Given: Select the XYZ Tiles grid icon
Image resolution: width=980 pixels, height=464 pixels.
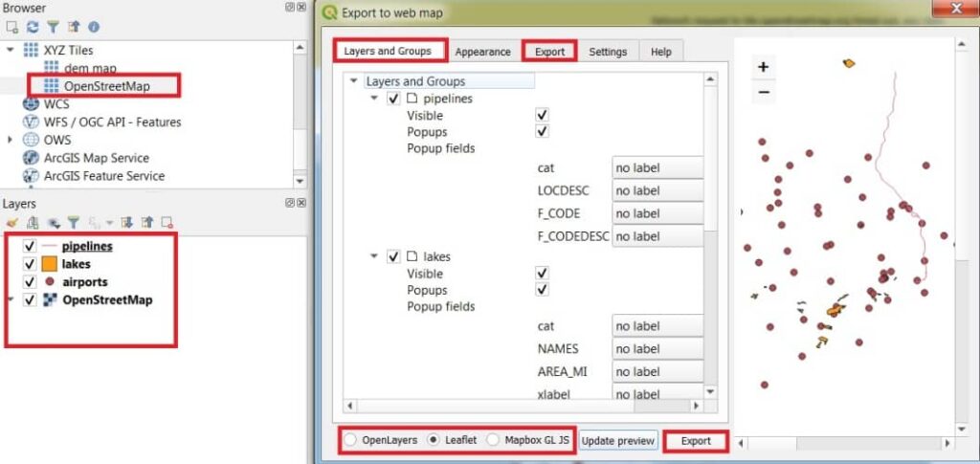Looking at the screenshot, I should 31,50.
